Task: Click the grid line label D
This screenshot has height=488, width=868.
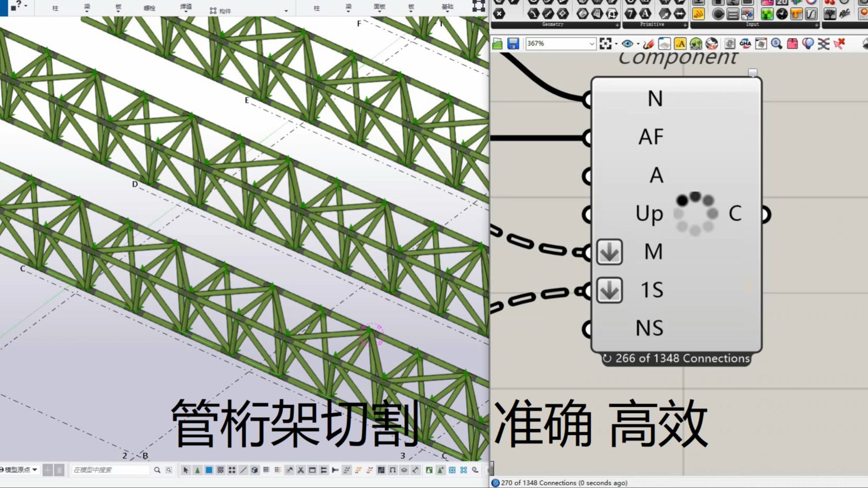Action: tap(135, 184)
